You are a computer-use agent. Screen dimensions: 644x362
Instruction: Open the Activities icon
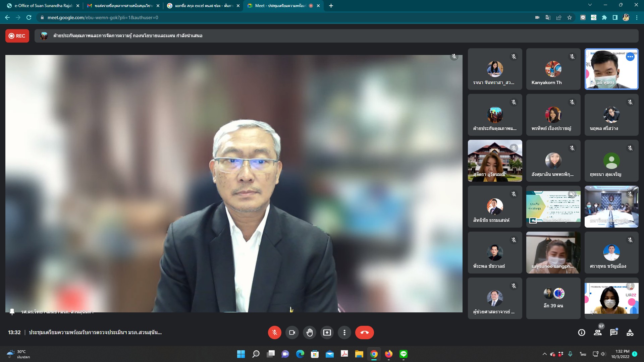pyautogui.click(x=630, y=333)
